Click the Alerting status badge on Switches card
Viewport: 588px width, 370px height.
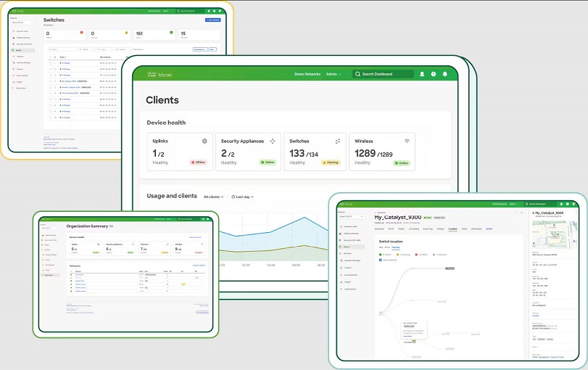tap(330, 163)
